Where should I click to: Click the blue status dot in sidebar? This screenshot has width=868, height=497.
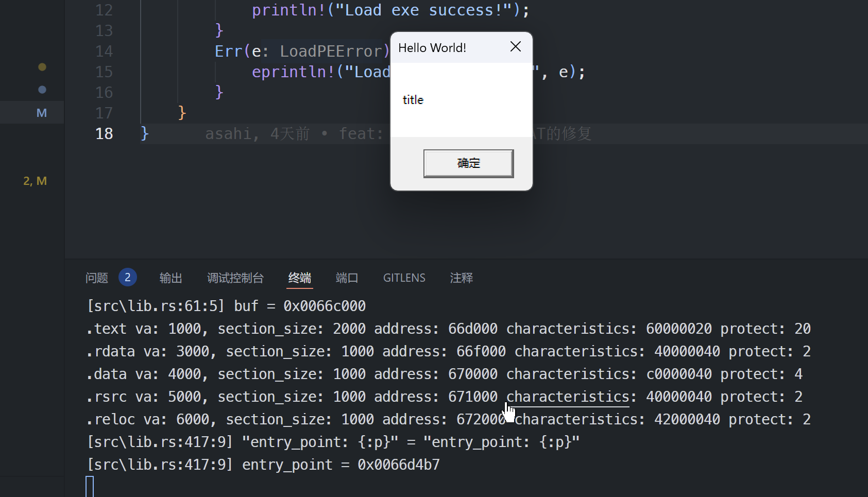[x=42, y=90]
